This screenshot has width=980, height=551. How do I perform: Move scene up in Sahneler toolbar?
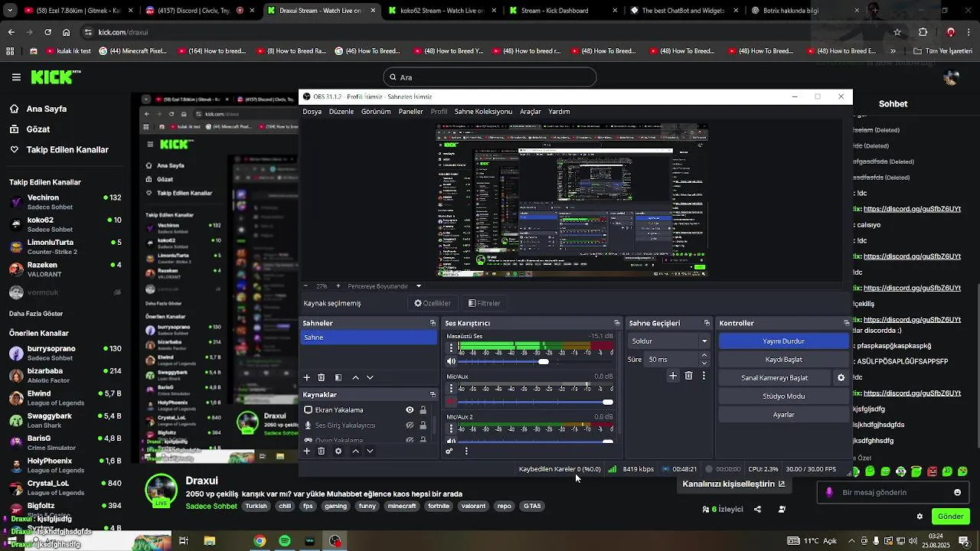[355, 377]
